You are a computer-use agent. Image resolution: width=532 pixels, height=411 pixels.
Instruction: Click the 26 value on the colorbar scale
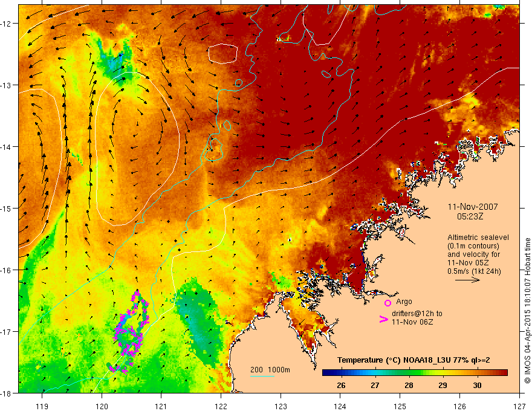341,385
